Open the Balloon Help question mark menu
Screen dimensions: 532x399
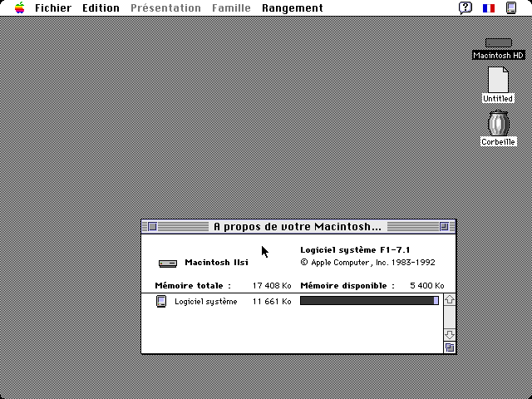pos(465,7)
